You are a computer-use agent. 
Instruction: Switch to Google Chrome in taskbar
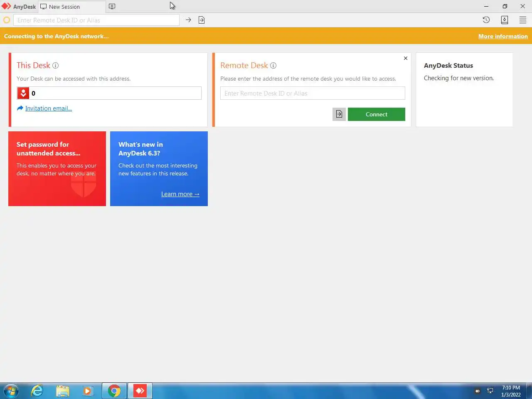click(x=114, y=391)
